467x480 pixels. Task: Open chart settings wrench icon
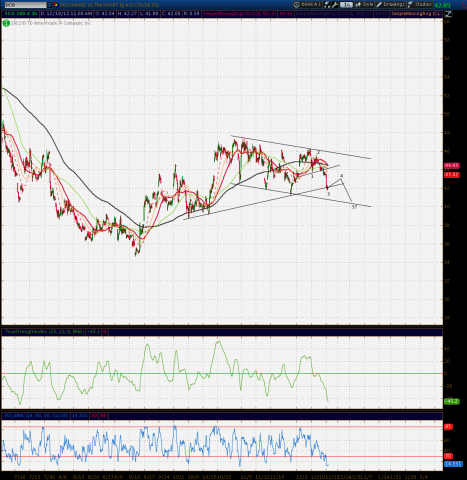point(335,5)
